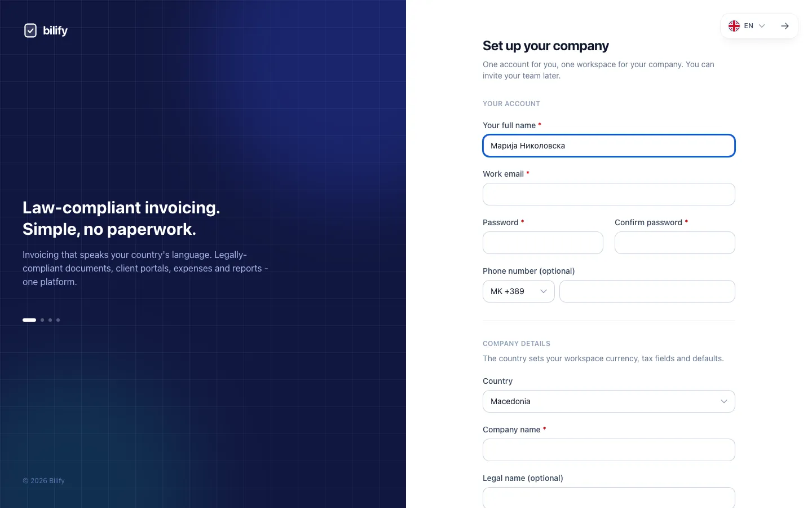Focus the Your full name field

click(609, 146)
